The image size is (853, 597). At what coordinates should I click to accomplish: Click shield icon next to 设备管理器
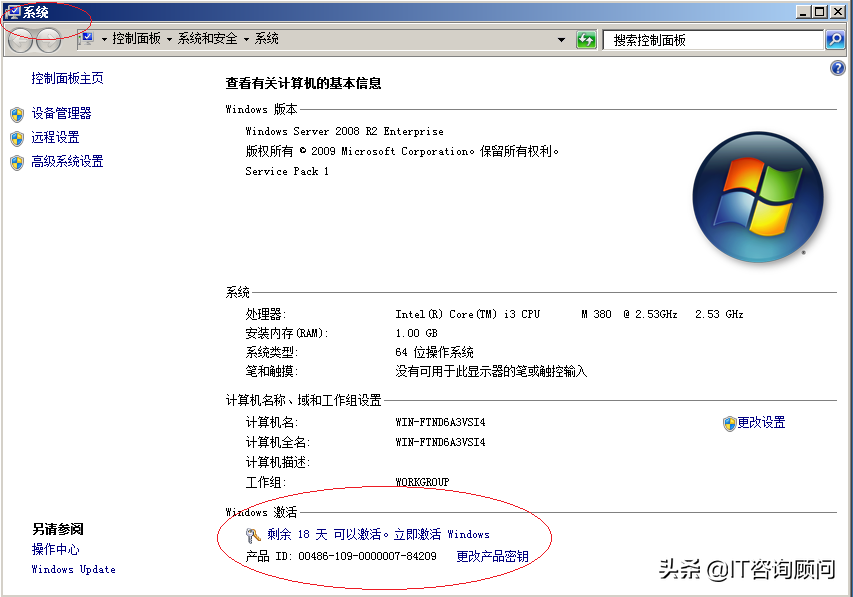point(17,114)
